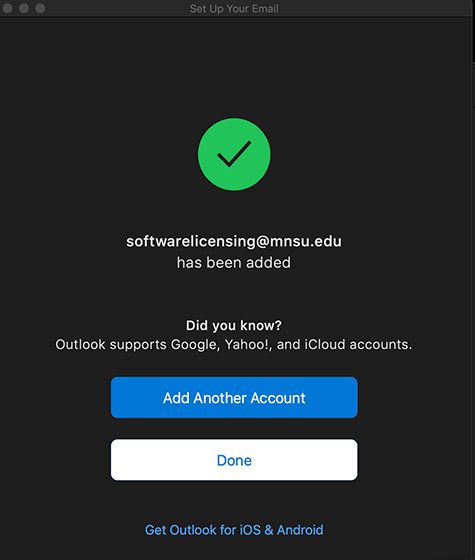Click the Set Up Your Email window title
475x560 pixels.
click(x=234, y=9)
